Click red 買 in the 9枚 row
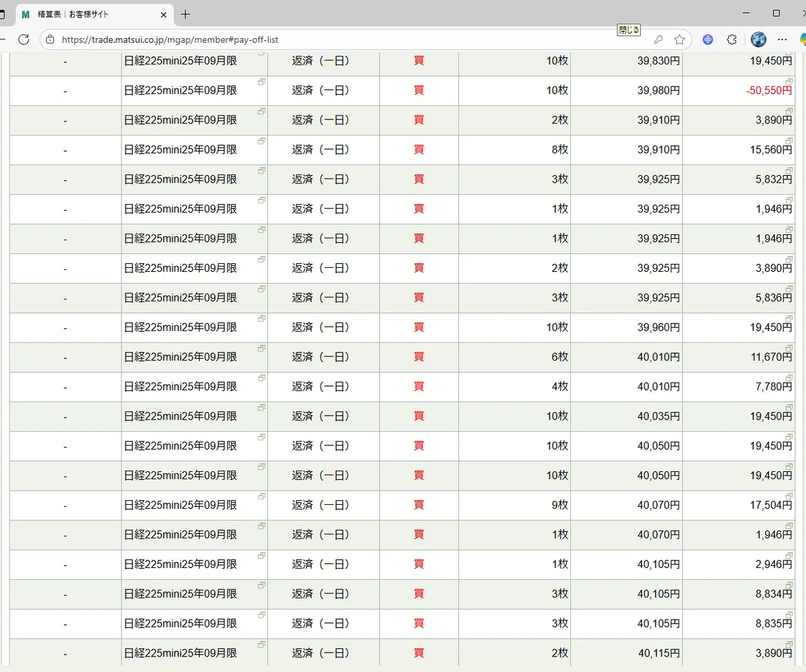This screenshot has width=806, height=672. (419, 506)
